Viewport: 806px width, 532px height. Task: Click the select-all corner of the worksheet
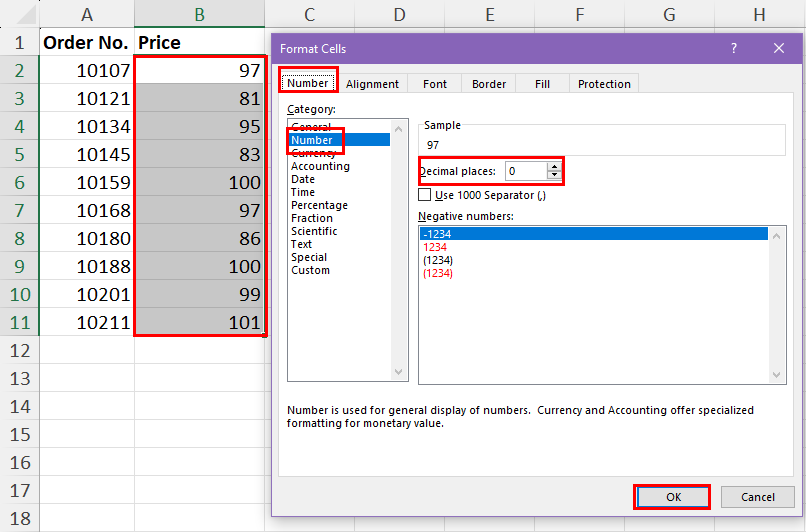pos(21,14)
